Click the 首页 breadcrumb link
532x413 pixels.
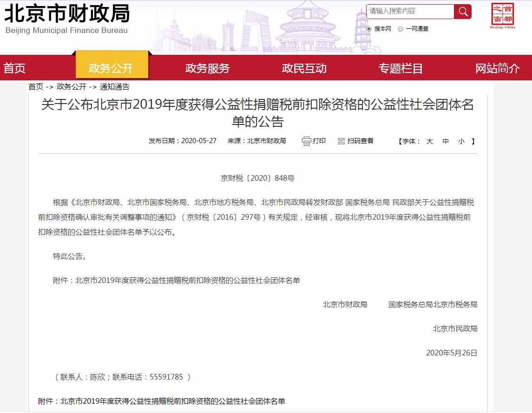coord(35,87)
